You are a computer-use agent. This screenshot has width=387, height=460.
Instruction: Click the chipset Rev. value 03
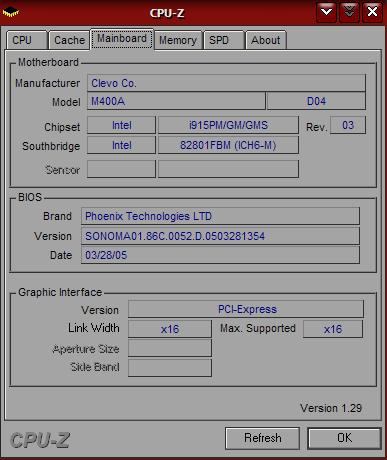pos(348,125)
